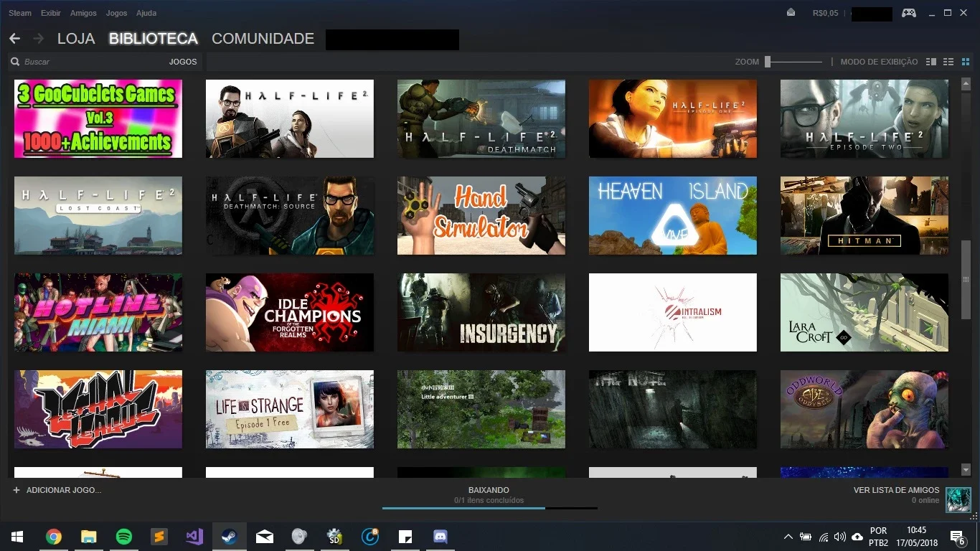Select the Insurgency game tile
The height and width of the screenshot is (551, 980).
pos(481,312)
